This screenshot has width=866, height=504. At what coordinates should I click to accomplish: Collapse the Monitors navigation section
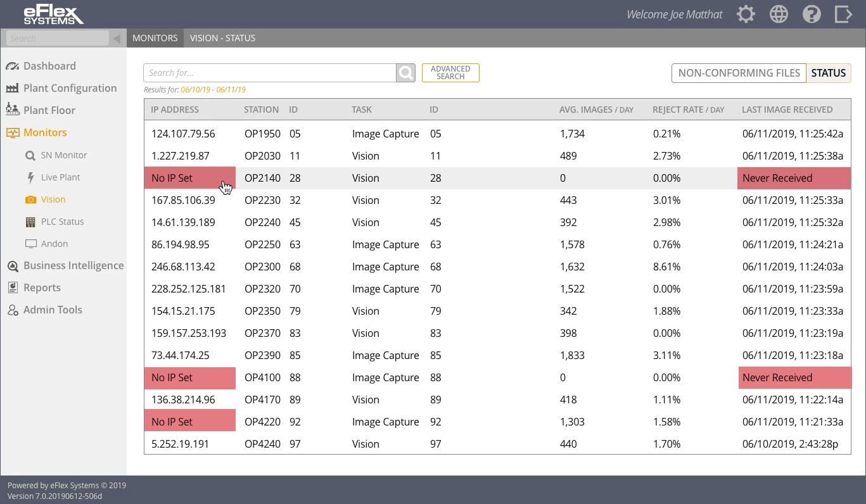tap(44, 132)
